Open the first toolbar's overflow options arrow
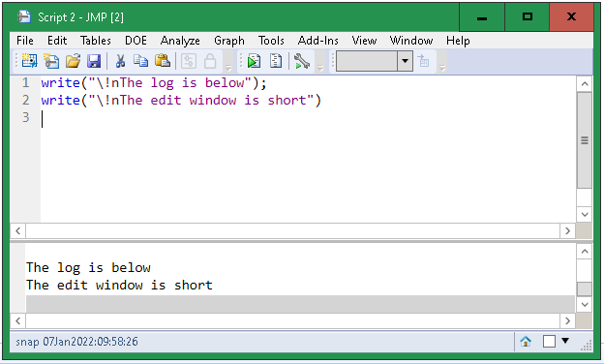604x364 pixels. (x=228, y=68)
